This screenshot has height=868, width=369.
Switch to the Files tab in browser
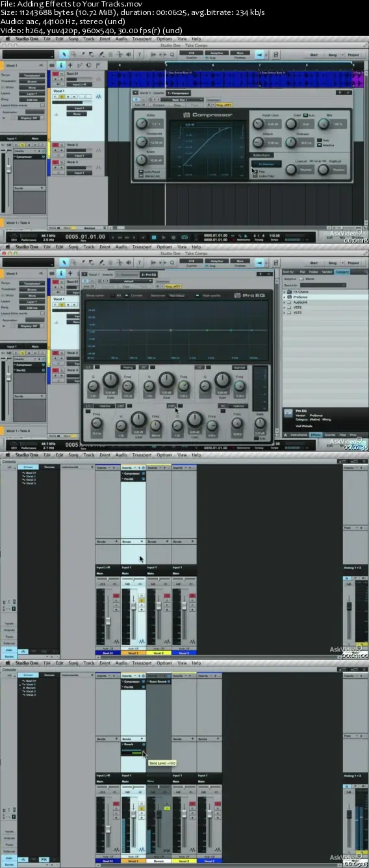342,434
